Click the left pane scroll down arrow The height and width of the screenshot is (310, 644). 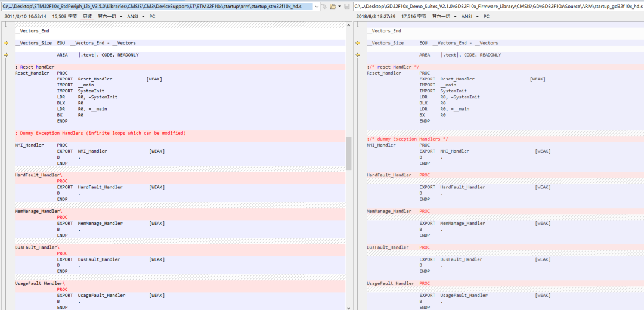(349, 307)
